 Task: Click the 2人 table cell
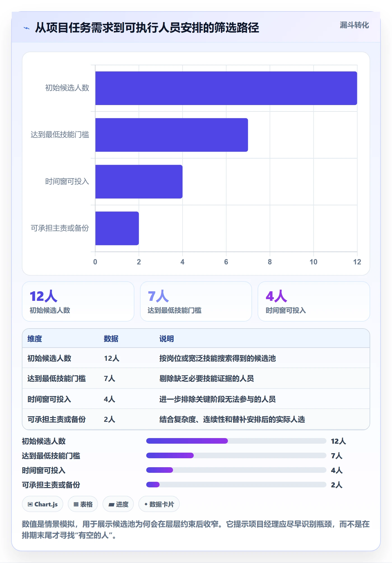109,419
